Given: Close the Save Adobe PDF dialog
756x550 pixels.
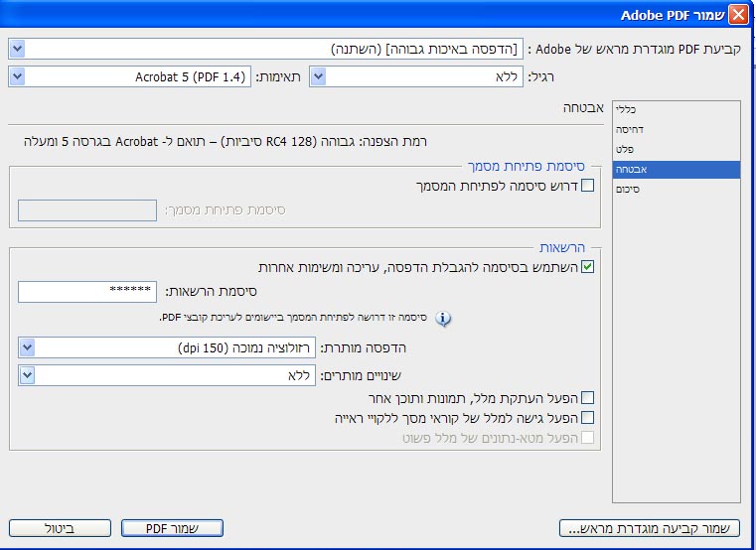Looking at the screenshot, I should pyautogui.click(x=739, y=15).
